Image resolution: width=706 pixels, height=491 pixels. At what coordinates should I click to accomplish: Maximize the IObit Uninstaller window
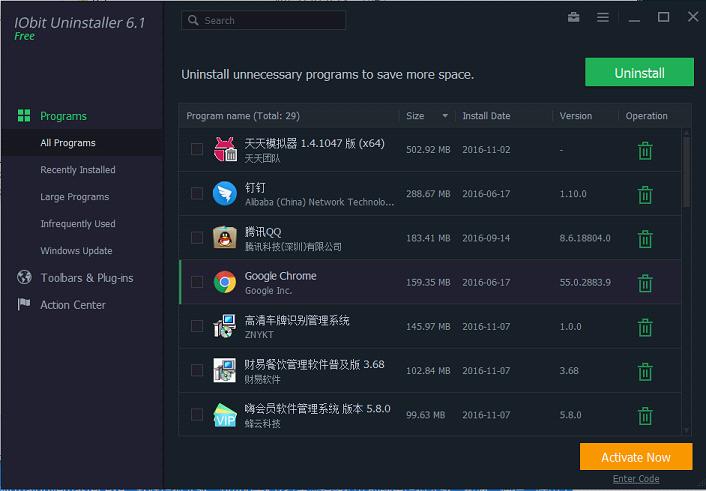pyautogui.click(x=663, y=17)
